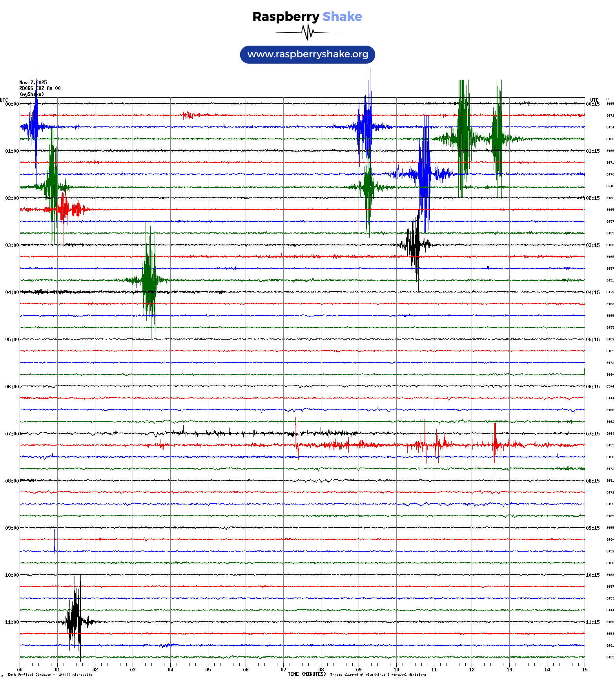The width and height of the screenshot is (616, 680).
Task: Click the 10:15 label on right axis
Action: 592,575
